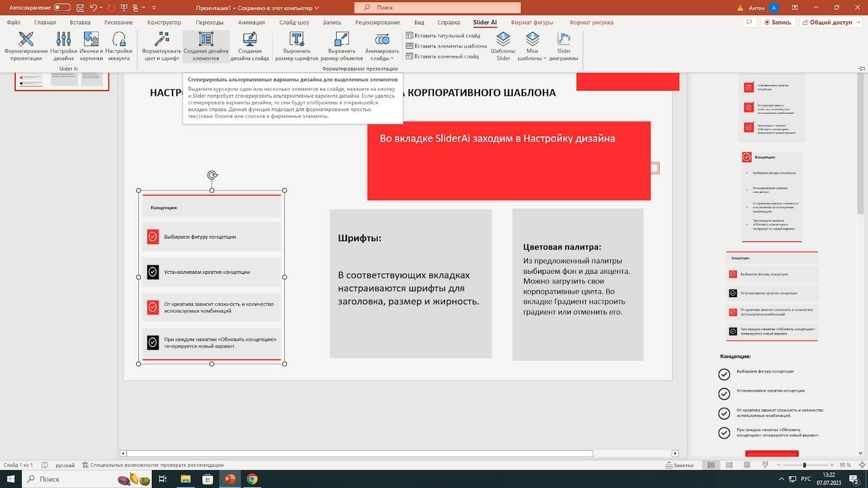The height and width of the screenshot is (488, 868).
Task: Toggle the Автосохранение switch
Action: pos(62,8)
